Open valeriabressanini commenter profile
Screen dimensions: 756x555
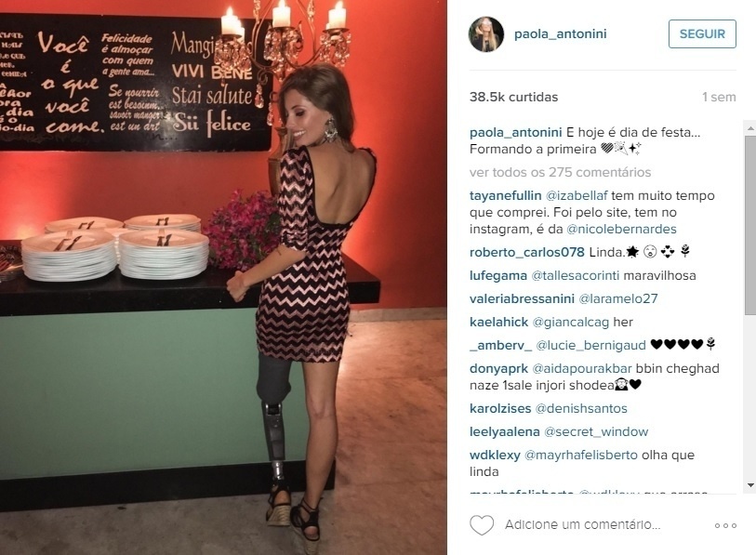[x=523, y=298]
